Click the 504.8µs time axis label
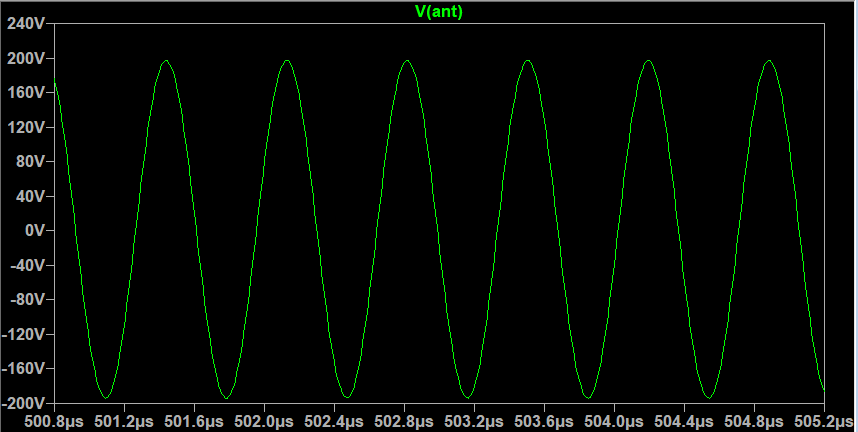Image resolution: width=858 pixels, height=432 pixels. tap(755, 422)
